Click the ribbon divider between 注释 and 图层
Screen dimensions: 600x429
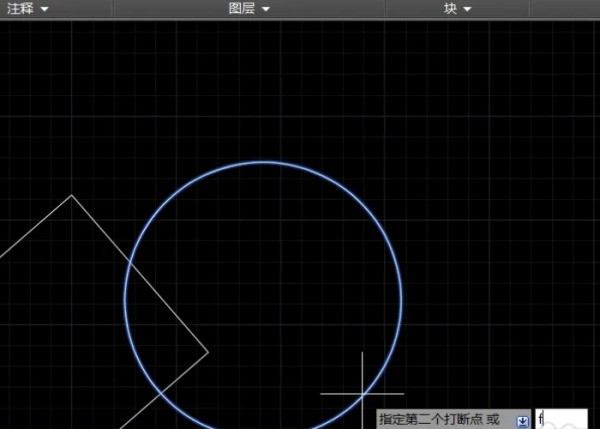113,9
